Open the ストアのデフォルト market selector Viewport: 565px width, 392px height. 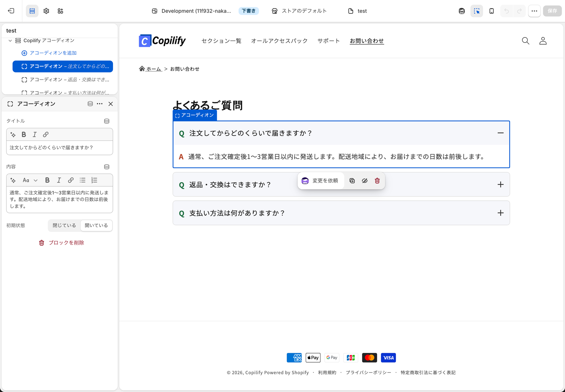click(x=299, y=11)
